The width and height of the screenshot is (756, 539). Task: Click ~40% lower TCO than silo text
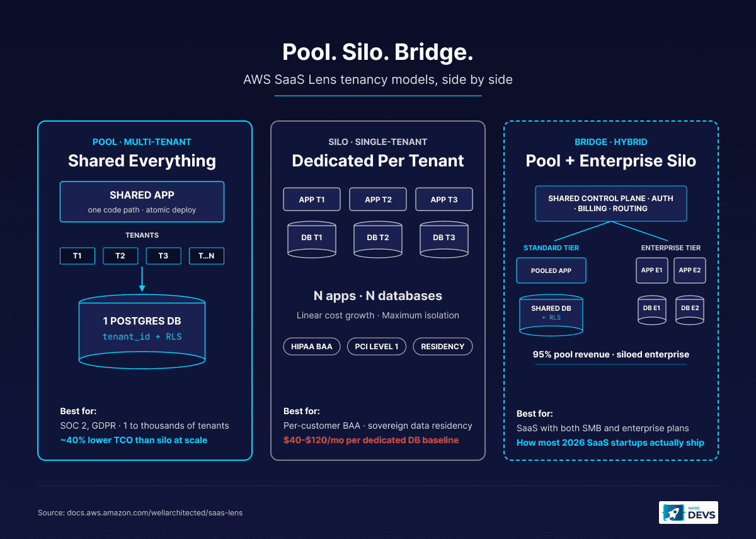click(134, 440)
